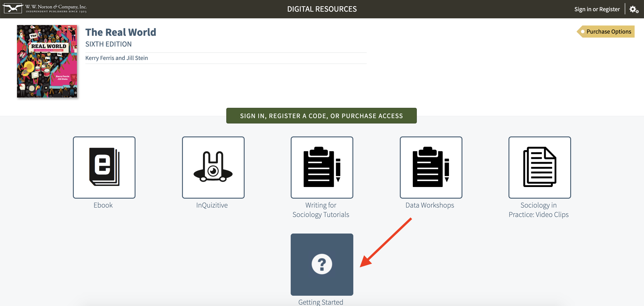
Task: Click Sign in or Register link
Action: tap(597, 9)
